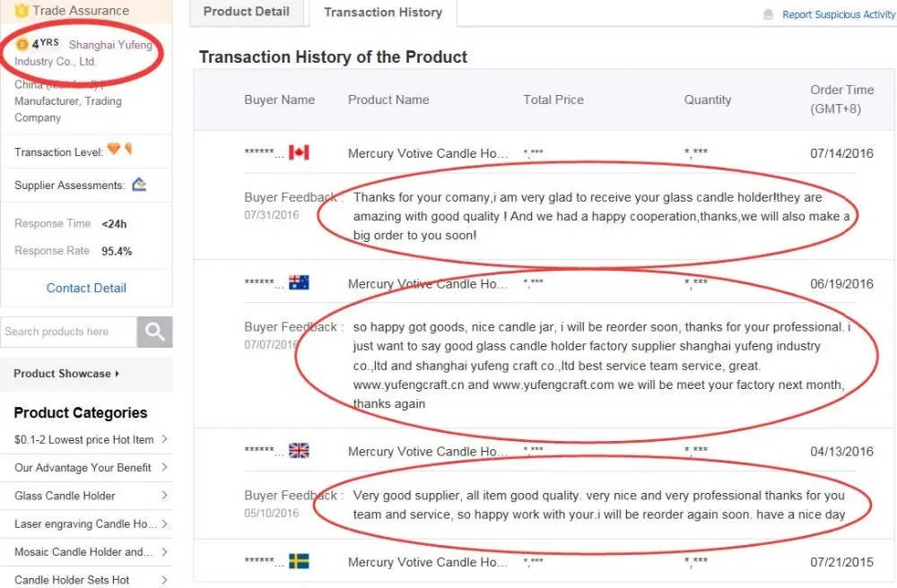Click the Response Time <24h value
Screen dimensions: 897x588
[x=115, y=224]
